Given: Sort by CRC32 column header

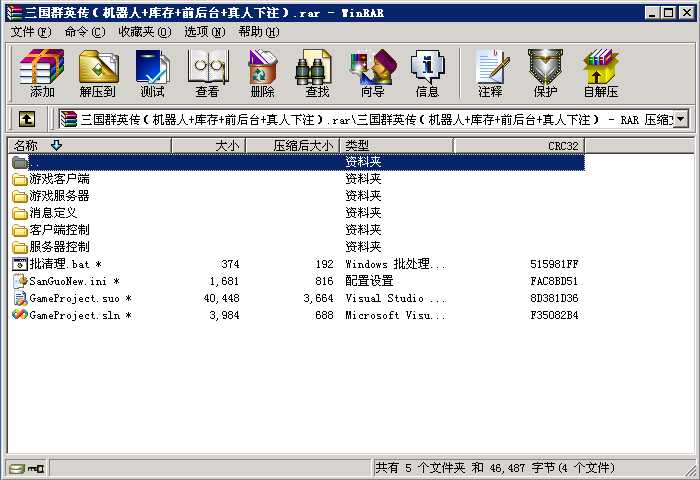Looking at the screenshot, I should coord(519,146).
